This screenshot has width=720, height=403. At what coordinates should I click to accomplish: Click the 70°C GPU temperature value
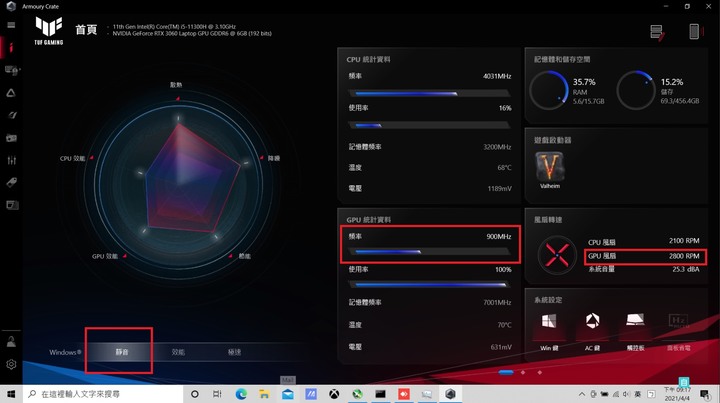pos(504,325)
